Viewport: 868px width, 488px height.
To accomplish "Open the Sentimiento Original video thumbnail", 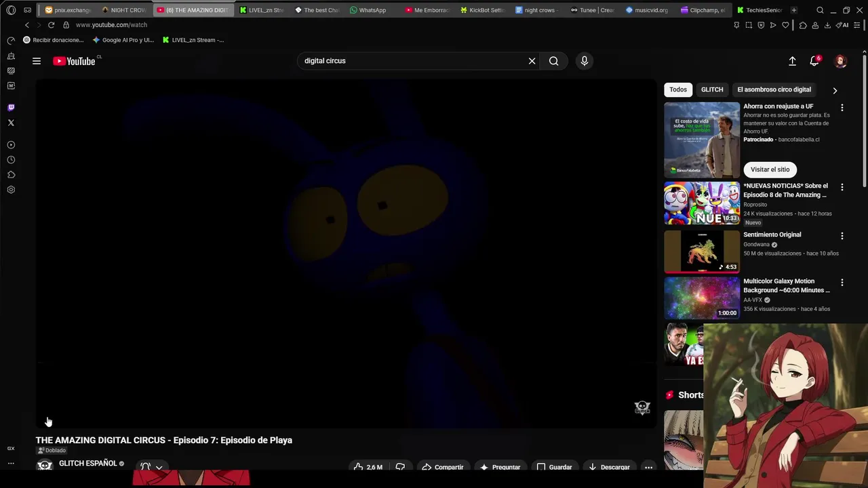I will pyautogui.click(x=702, y=251).
